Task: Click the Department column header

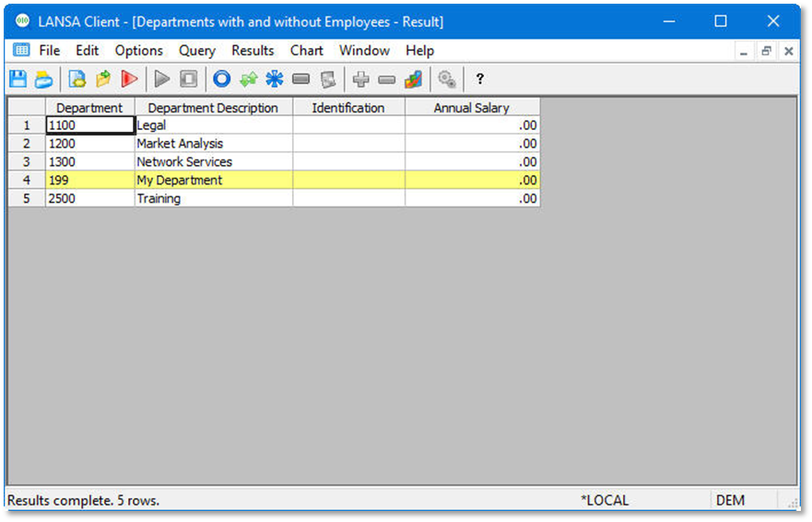Action: click(x=89, y=107)
